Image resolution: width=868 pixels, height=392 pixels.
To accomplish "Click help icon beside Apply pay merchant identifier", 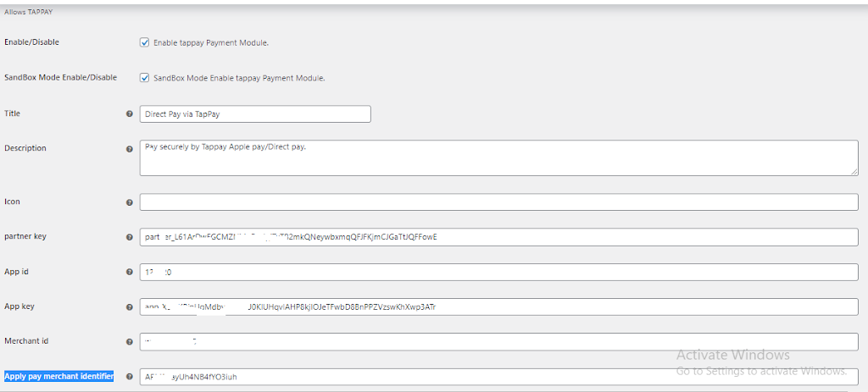I will (130, 377).
